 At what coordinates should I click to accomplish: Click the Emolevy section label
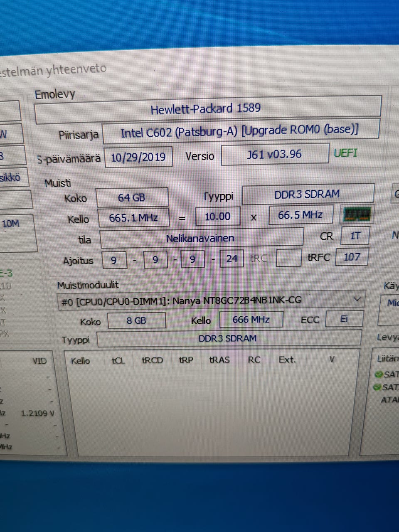coord(54,94)
